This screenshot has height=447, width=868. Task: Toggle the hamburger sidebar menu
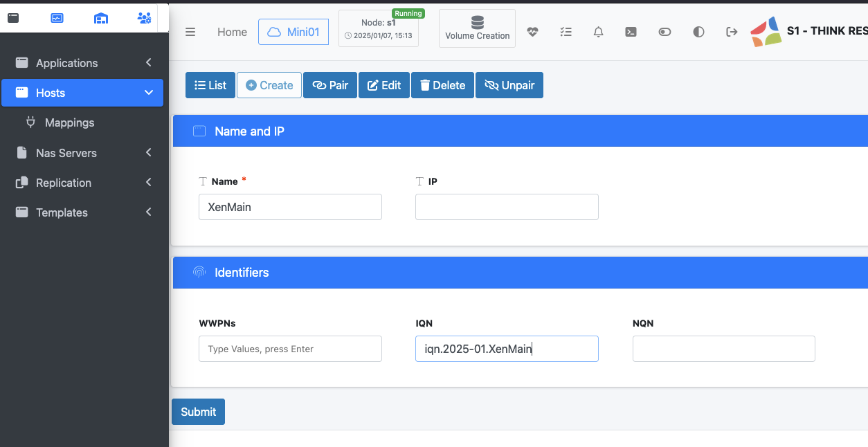click(190, 32)
